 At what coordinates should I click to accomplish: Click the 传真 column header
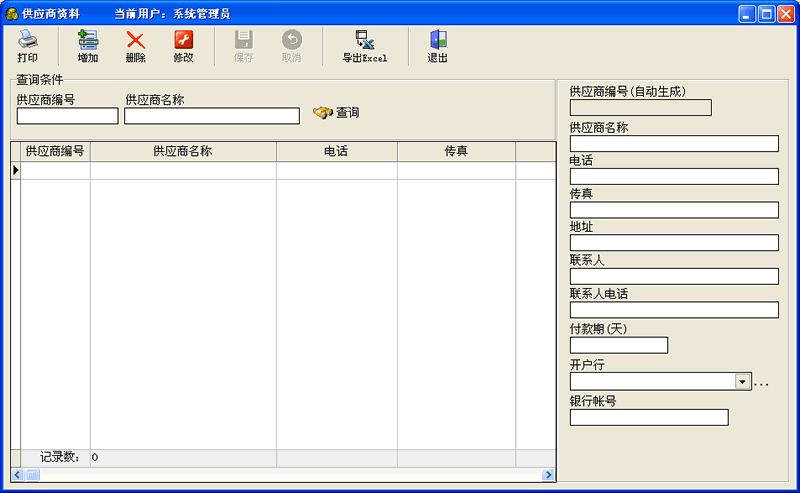pyautogui.click(x=456, y=152)
